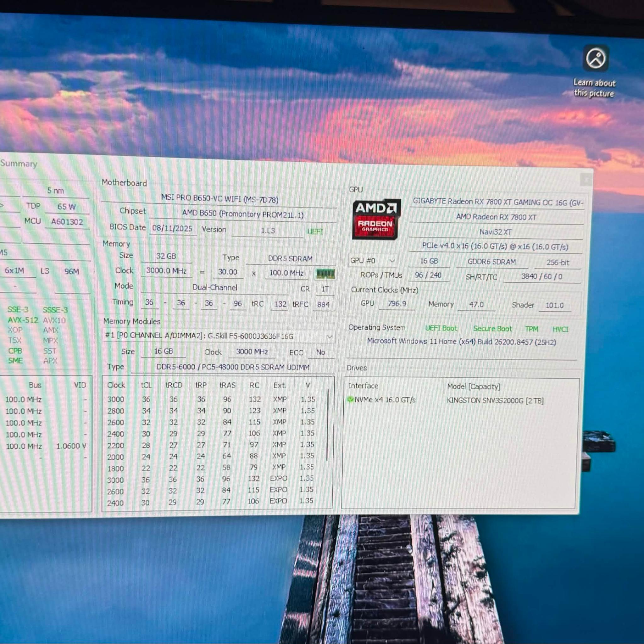Click the GPU memory clock 47.0
This screenshot has width=644, height=644.
pos(476,305)
